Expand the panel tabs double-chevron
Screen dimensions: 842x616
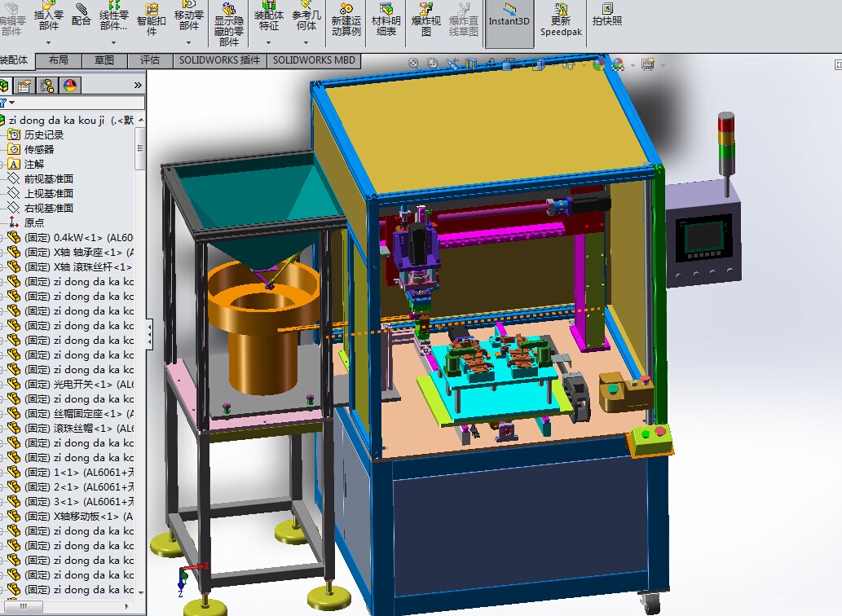point(138,85)
